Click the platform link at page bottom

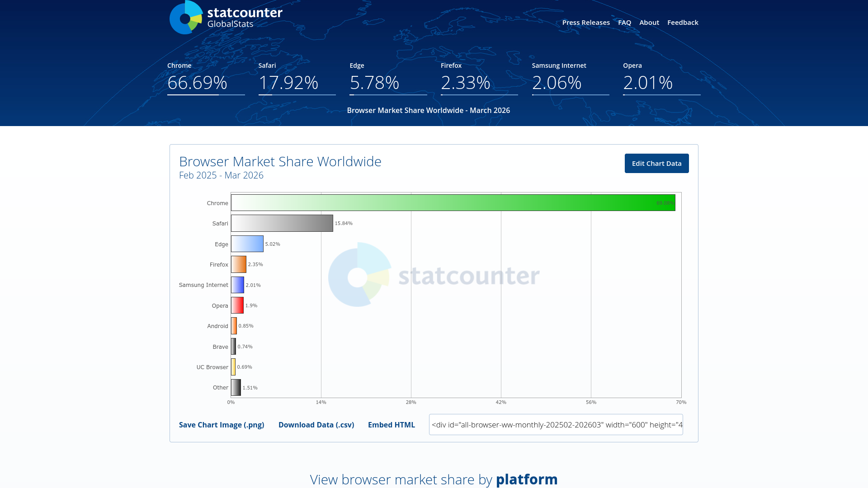click(x=527, y=479)
